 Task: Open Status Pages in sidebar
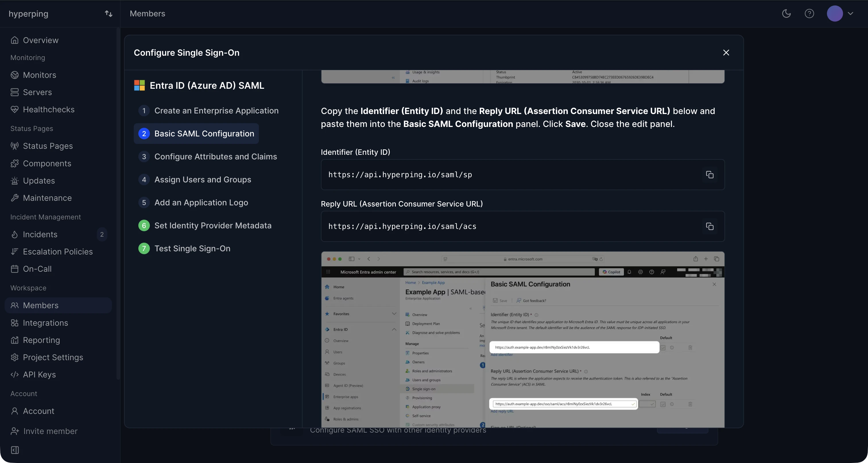click(48, 146)
